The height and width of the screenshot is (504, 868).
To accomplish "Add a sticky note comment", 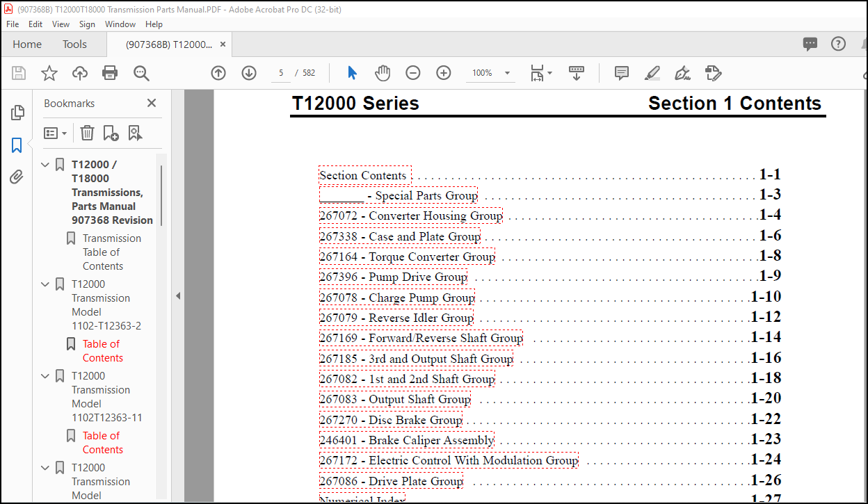I will click(x=622, y=73).
